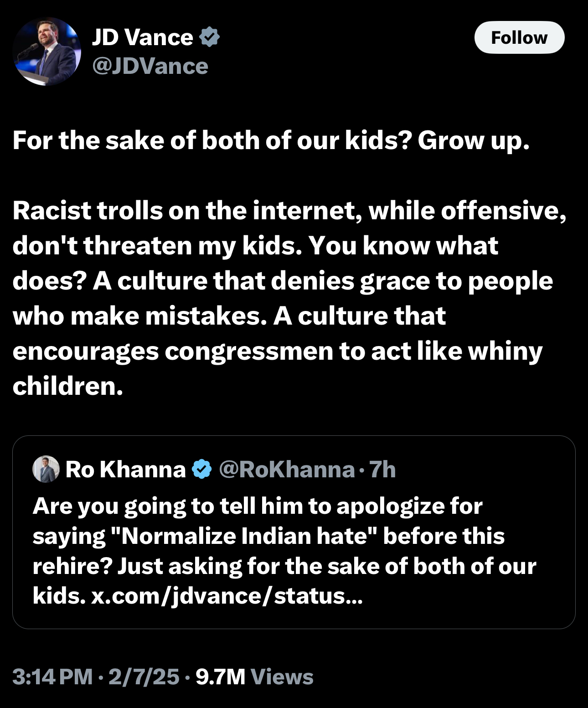Click JD Vance's profile picture

(x=46, y=52)
